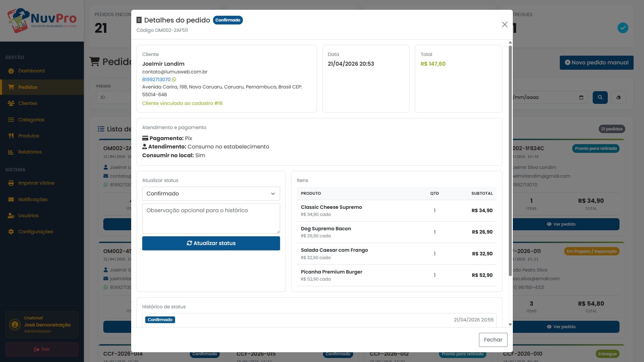The height and width of the screenshot is (362, 644).
Task: Click the email contato@lumusweb.com.br
Action: pyautogui.click(x=175, y=72)
